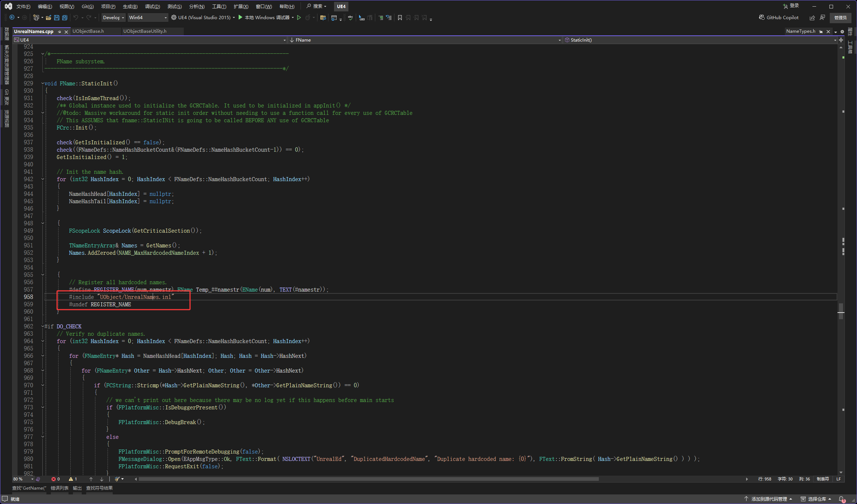This screenshot has height=504, width=857.
Task: Click 添加到源代码管理 in status bar
Action: click(x=769, y=499)
